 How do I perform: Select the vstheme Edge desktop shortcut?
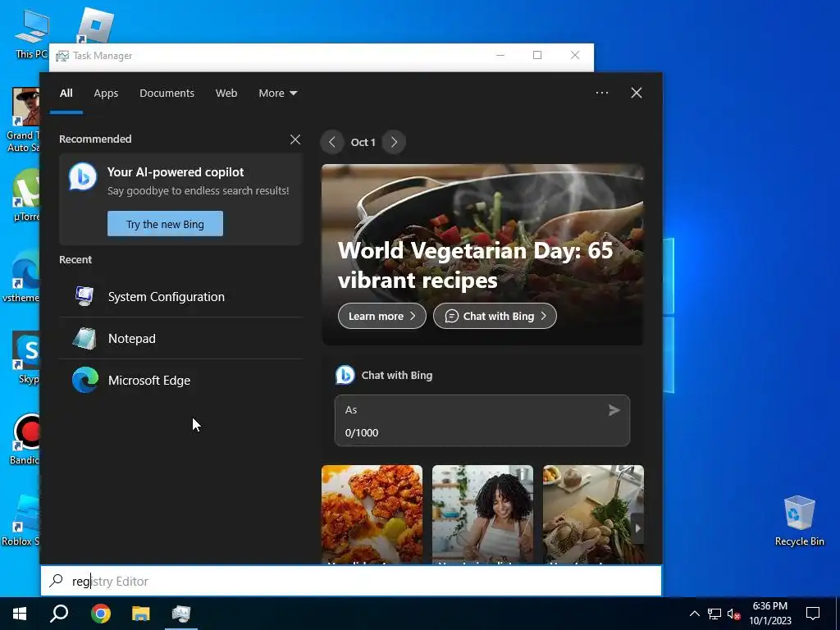(21, 276)
